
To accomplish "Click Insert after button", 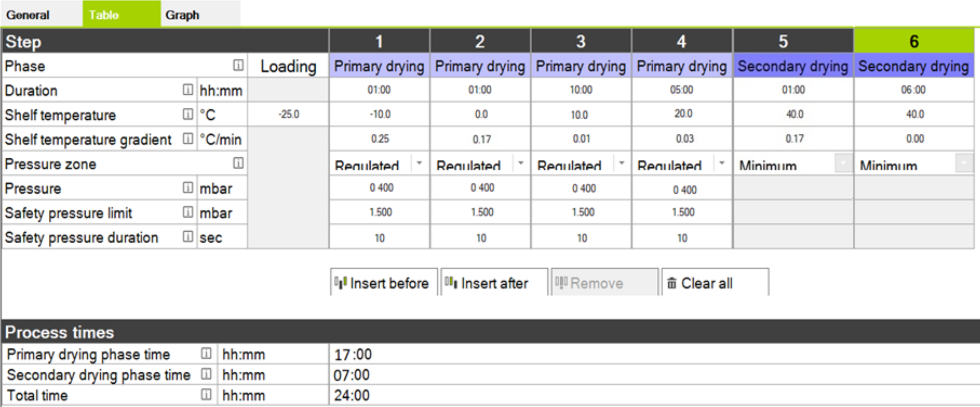I will pos(494,283).
